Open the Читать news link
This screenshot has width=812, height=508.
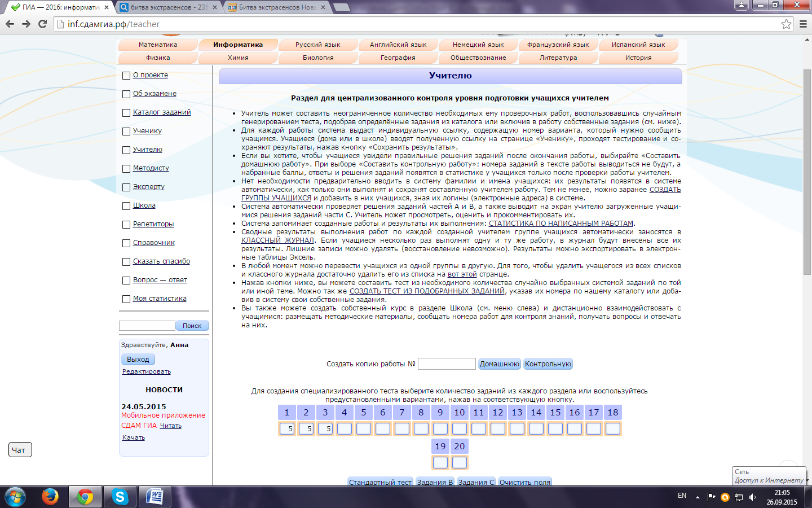(x=171, y=426)
